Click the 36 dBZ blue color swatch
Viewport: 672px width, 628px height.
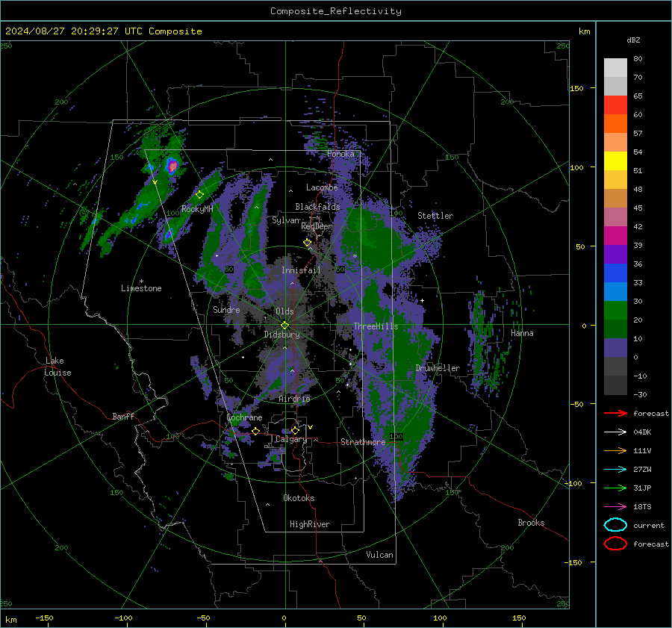[615, 273]
